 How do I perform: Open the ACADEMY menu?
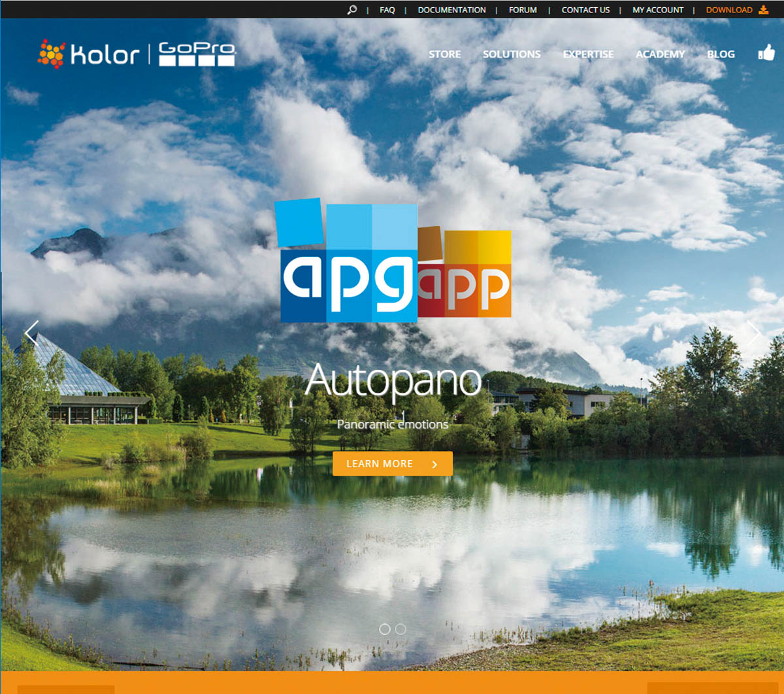click(x=660, y=54)
